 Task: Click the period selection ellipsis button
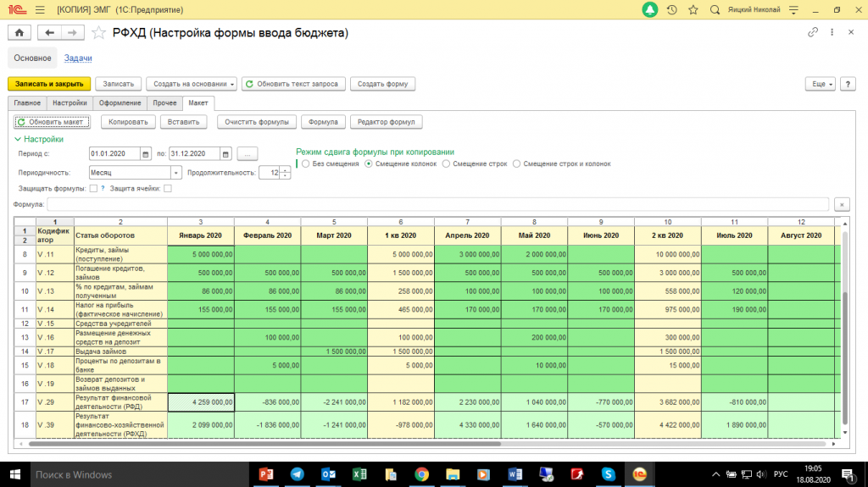click(248, 154)
